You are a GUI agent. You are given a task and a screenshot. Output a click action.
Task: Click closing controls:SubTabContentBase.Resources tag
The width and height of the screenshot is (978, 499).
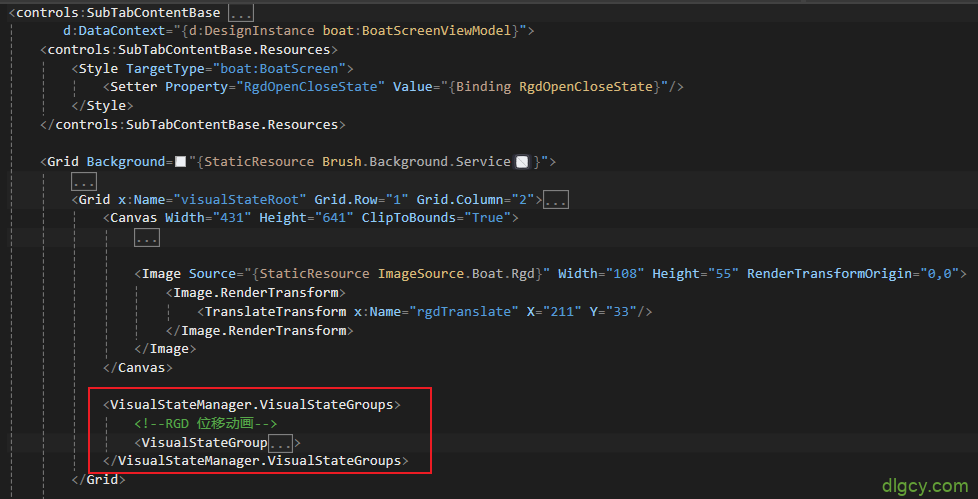point(193,124)
